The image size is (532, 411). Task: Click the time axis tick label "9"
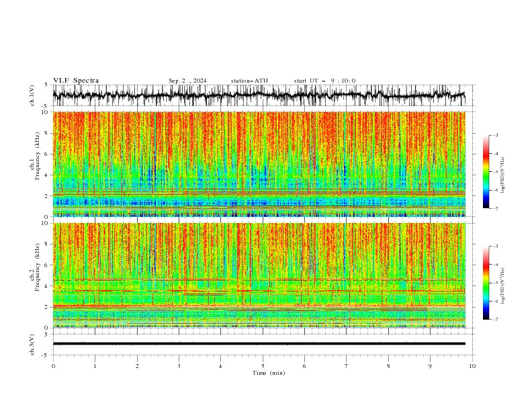tap(430, 366)
